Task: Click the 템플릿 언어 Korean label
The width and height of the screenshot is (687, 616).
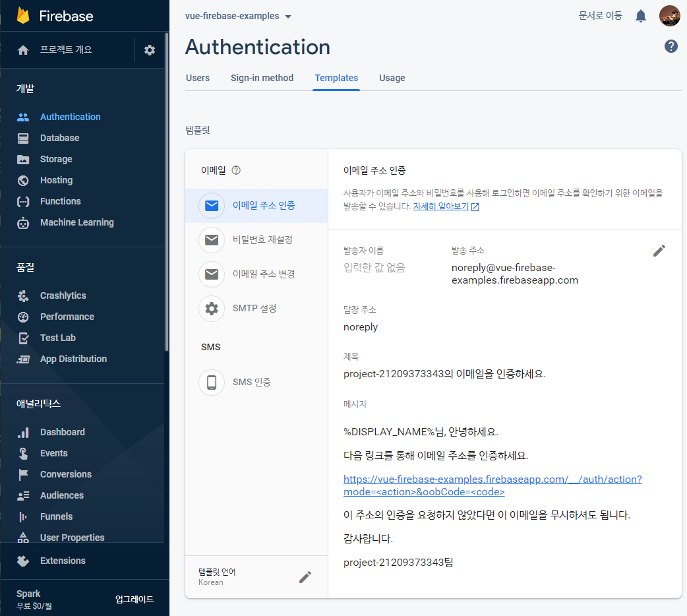Action: coord(217,577)
